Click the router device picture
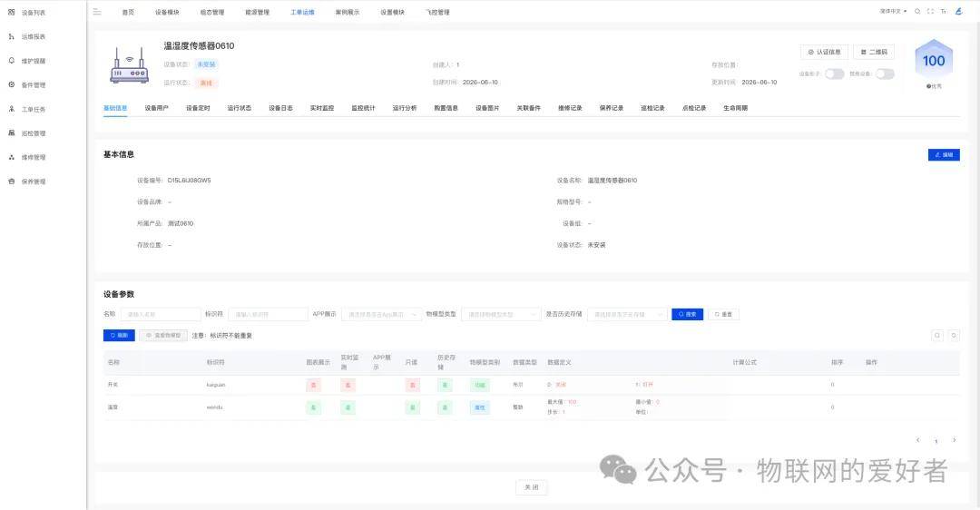The height and width of the screenshot is (510, 980). point(130,65)
